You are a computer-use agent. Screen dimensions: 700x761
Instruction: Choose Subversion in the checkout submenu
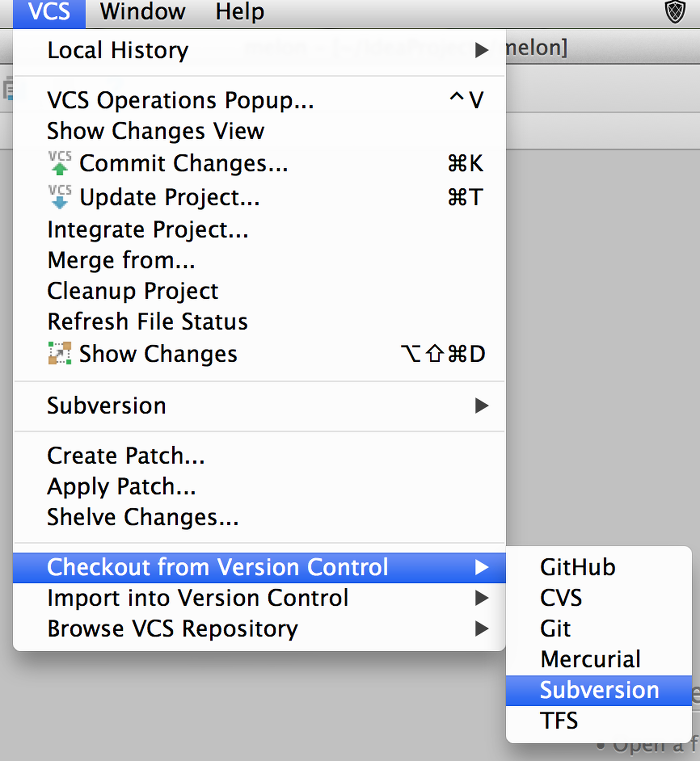(x=599, y=690)
